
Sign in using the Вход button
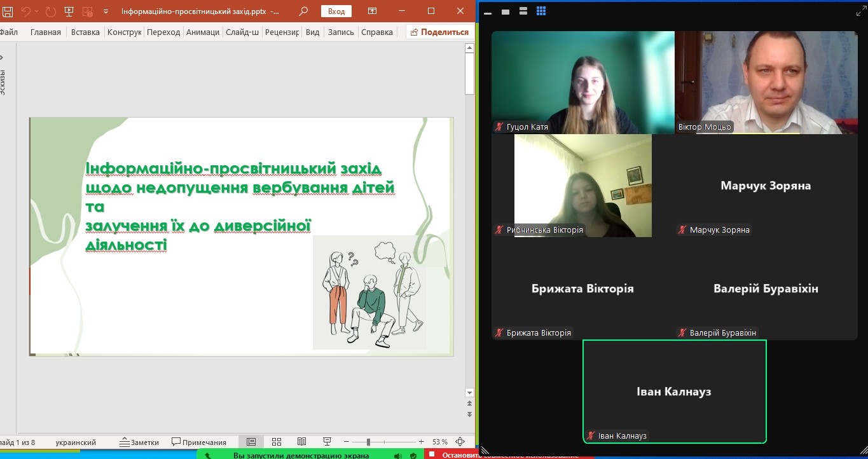point(336,11)
